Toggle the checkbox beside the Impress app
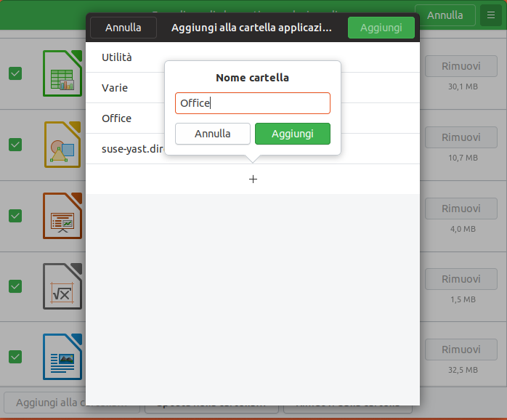 [x=15, y=216]
